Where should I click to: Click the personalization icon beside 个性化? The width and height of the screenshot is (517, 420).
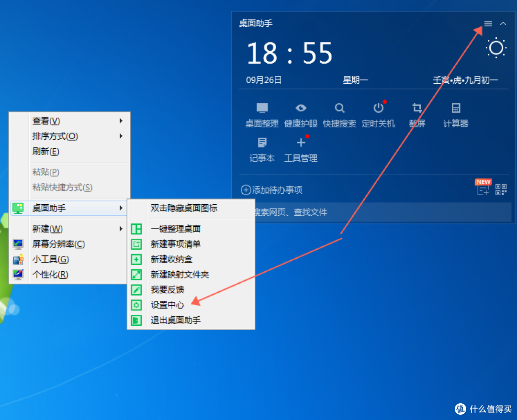pyautogui.click(x=18, y=275)
